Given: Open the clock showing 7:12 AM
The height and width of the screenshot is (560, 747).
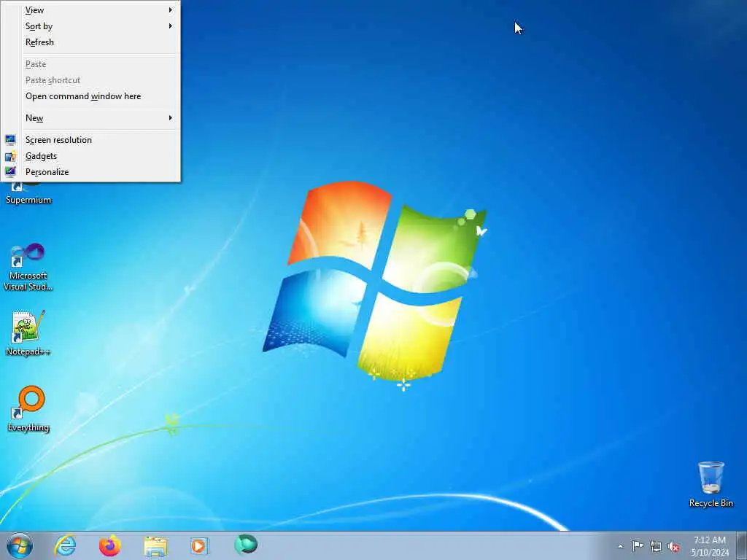Looking at the screenshot, I should tap(710, 546).
